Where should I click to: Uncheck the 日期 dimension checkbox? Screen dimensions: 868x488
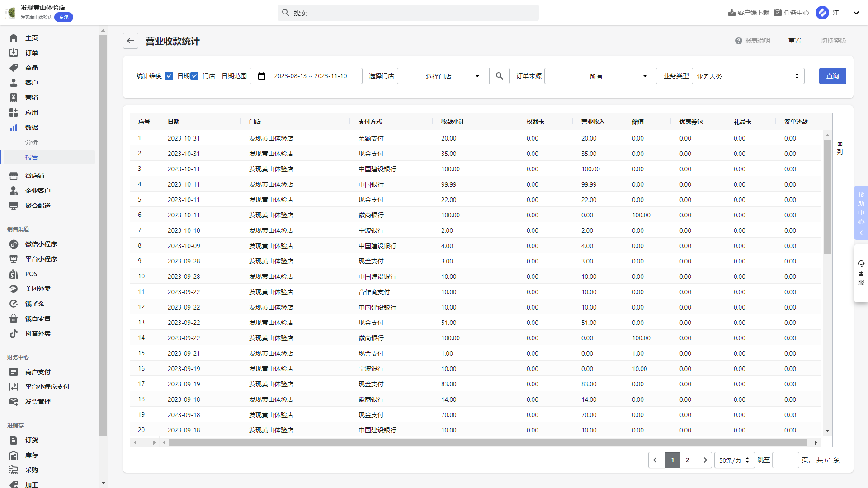tap(169, 76)
